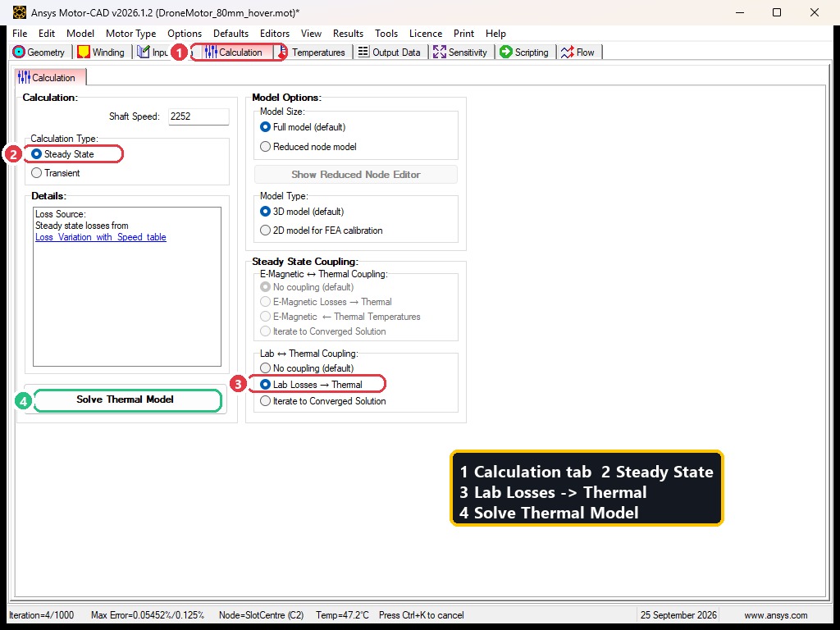Open the Editors menu
This screenshot has width=840, height=630.
tap(275, 33)
